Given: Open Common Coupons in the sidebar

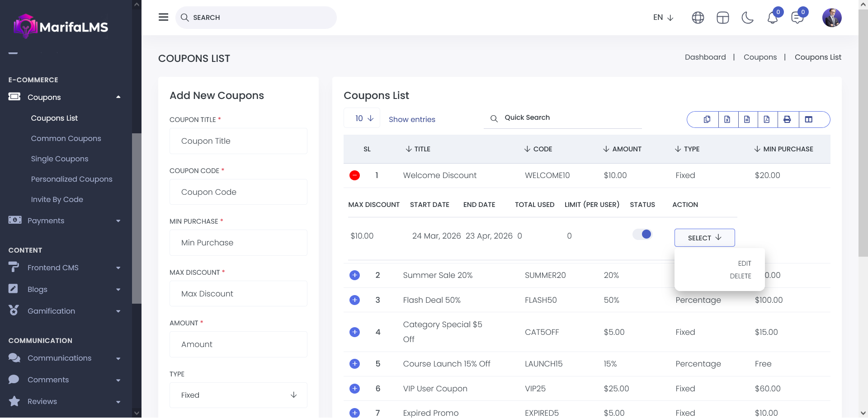Looking at the screenshot, I should (x=66, y=138).
